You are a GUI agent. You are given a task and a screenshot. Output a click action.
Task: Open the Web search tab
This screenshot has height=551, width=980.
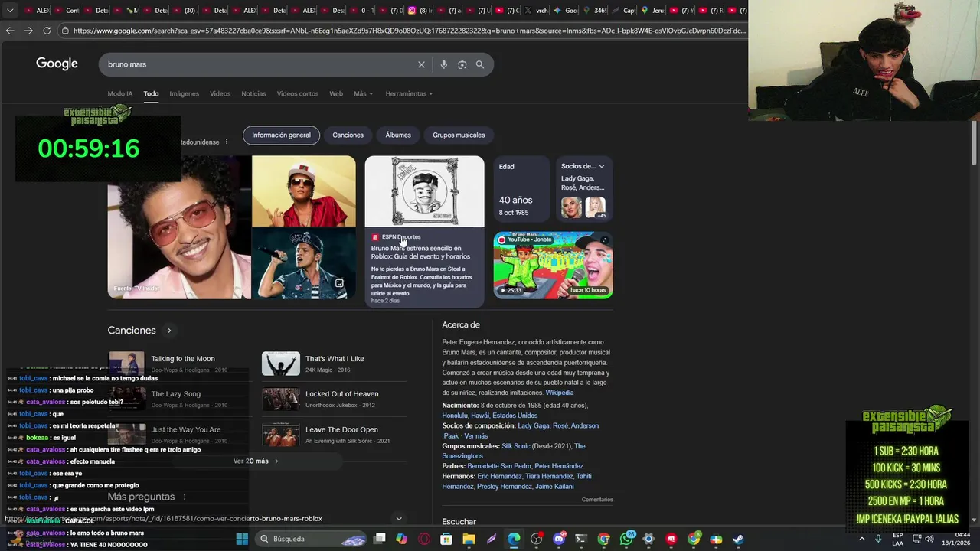(x=336, y=94)
